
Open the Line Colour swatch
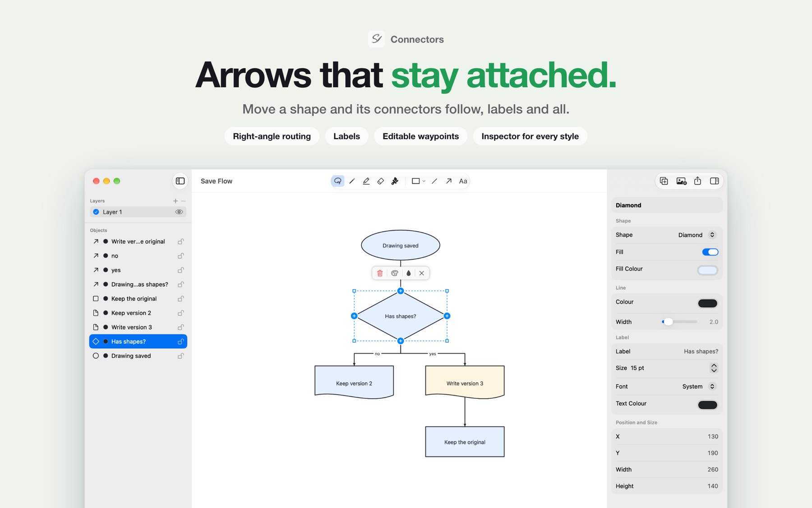point(707,303)
